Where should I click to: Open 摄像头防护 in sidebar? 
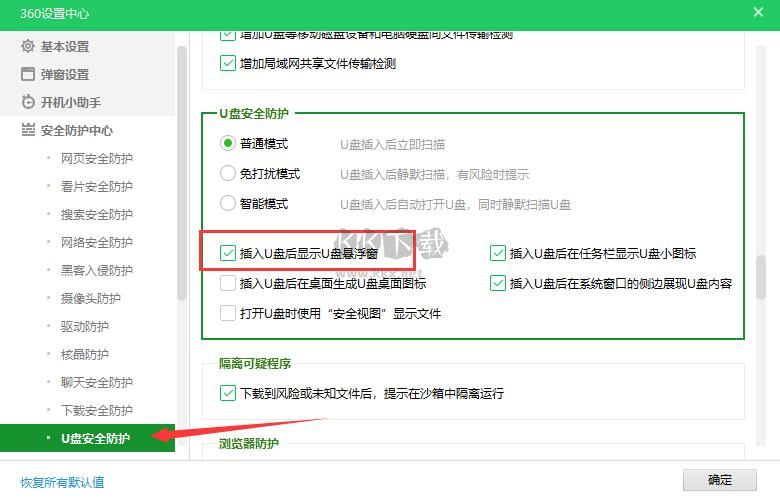click(x=91, y=298)
